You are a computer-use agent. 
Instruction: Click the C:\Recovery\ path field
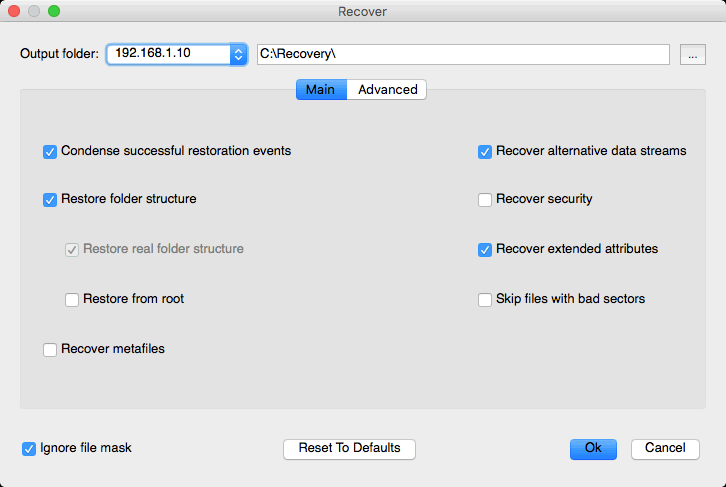pos(463,54)
